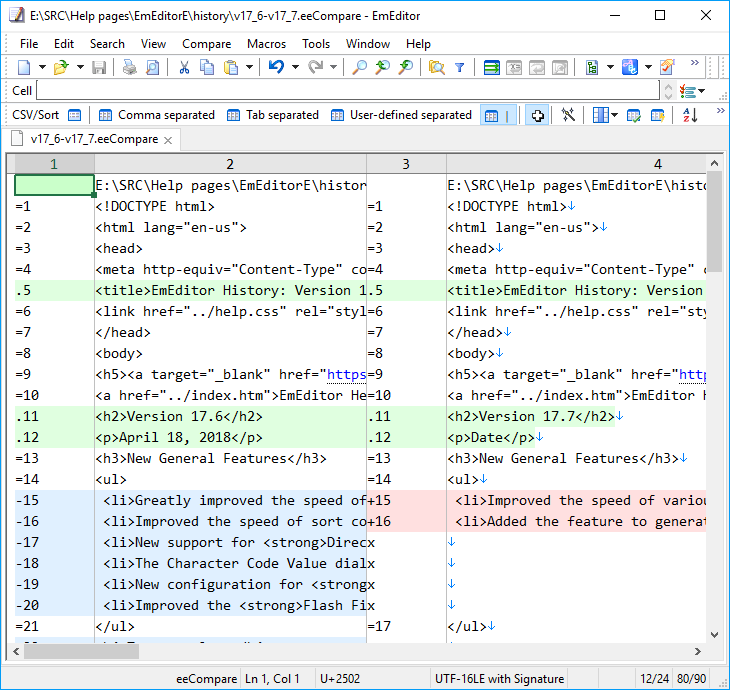The image size is (730, 690).
Task: Click the filter icon right of Cell box
Action: pos(688,91)
